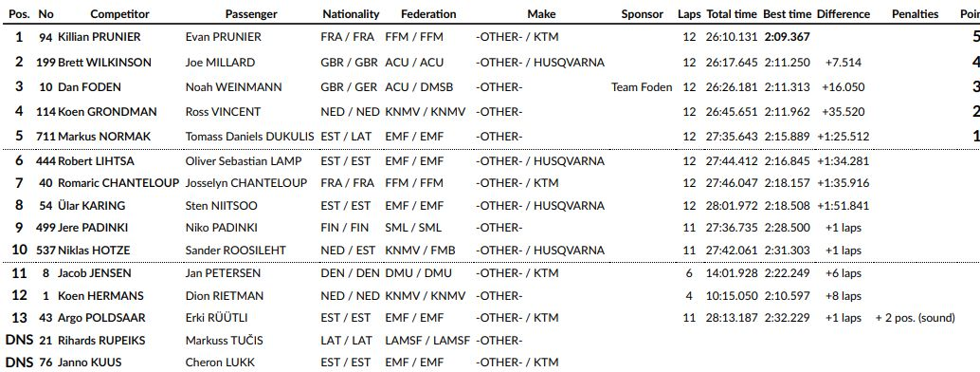Select the Nationality column header
The image size is (980, 372).
pos(351,14)
